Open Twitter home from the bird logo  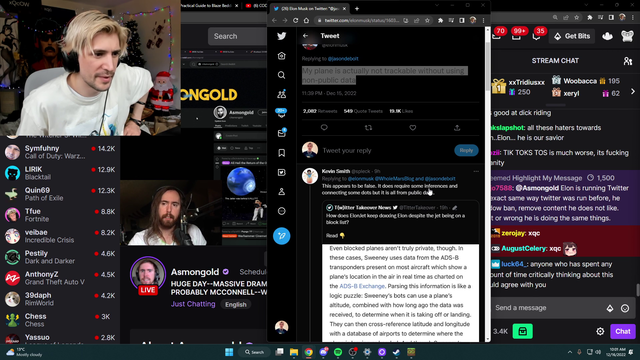pos(281,36)
